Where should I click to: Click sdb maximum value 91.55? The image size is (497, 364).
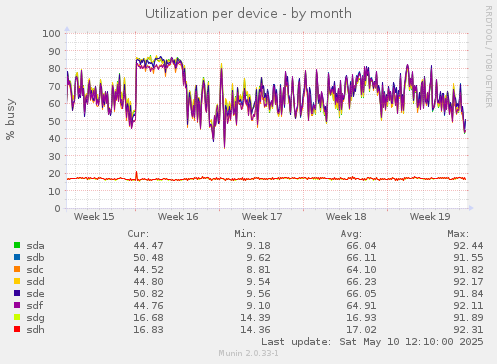click(468, 258)
